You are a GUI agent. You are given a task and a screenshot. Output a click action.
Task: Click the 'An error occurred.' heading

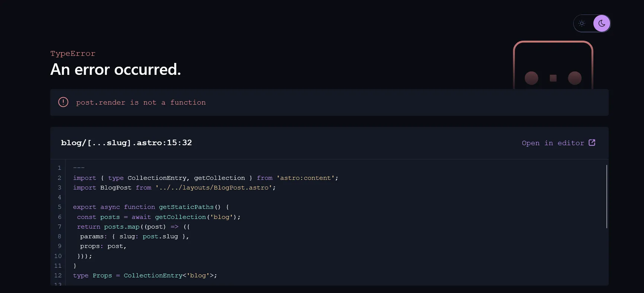coord(115,70)
